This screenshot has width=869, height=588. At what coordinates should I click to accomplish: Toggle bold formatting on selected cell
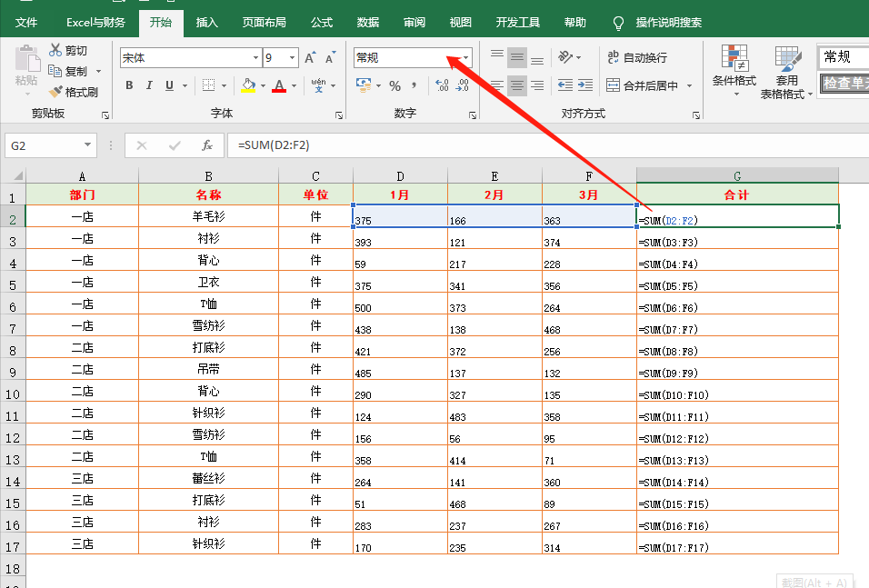pos(128,85)
